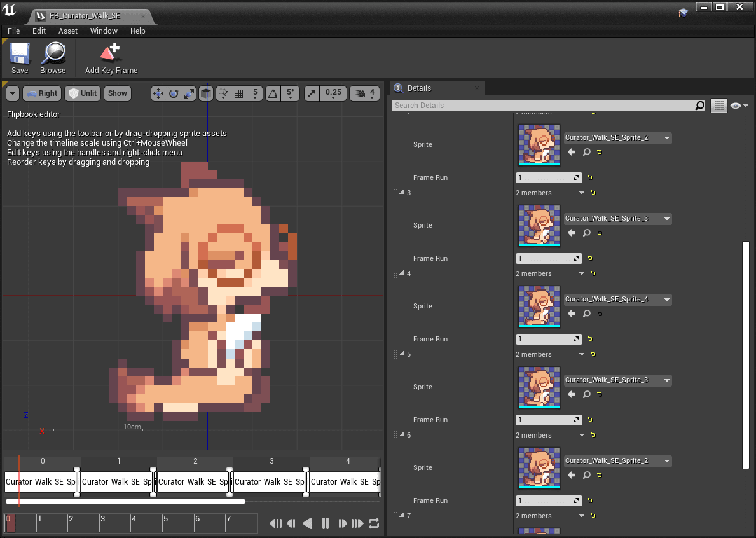Open camera speed 4 setting

click(x=365, y=93)
